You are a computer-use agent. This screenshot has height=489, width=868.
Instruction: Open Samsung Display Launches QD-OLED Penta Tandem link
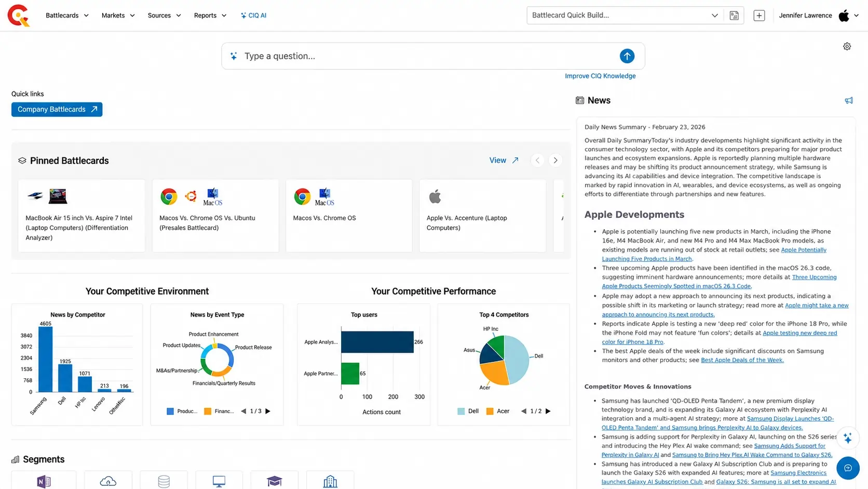pyautogui.click(x=717, y=423)
